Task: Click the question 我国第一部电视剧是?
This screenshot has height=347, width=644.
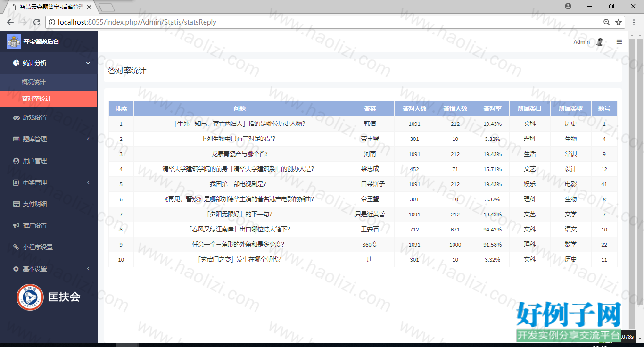Action: coord(238,184)
